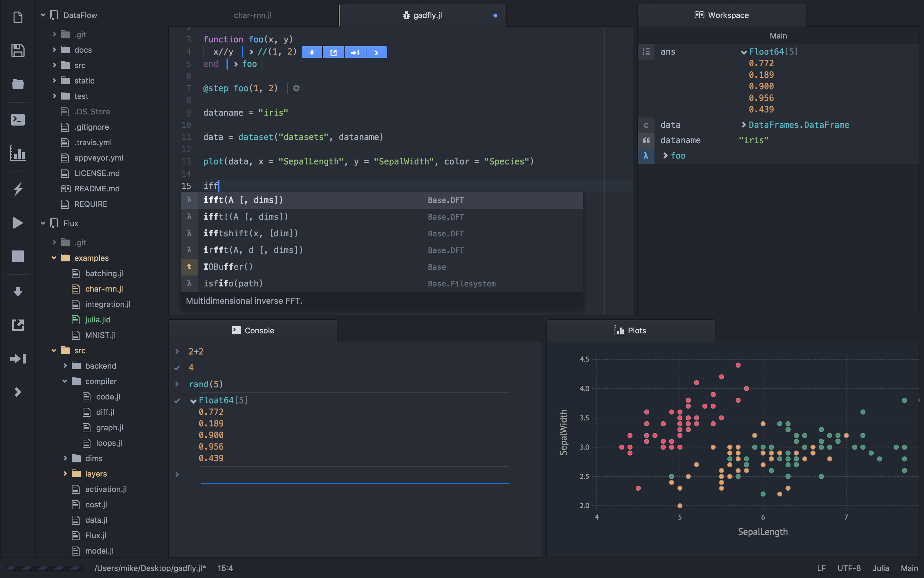Select the Console tab
The width and height of the screenshot is (924, 578).
coord(253,330)
